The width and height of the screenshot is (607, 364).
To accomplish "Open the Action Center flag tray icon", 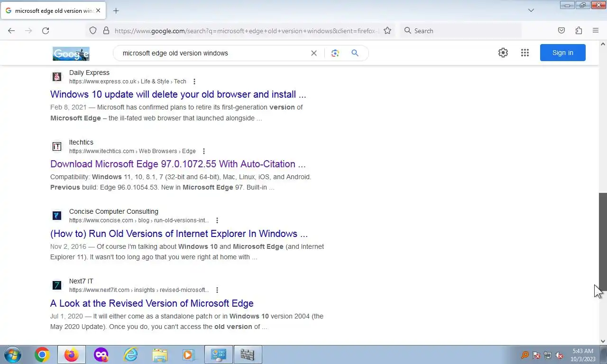I will (x=536, y=355).
